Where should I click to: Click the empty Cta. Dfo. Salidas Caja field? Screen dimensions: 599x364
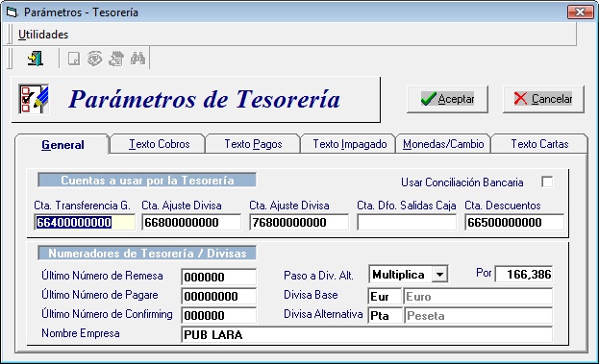tap(407, 222)
